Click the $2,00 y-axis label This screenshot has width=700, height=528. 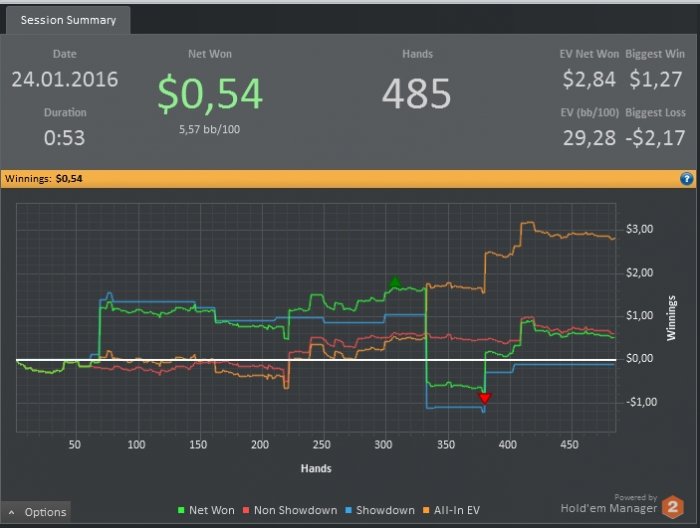639,273
